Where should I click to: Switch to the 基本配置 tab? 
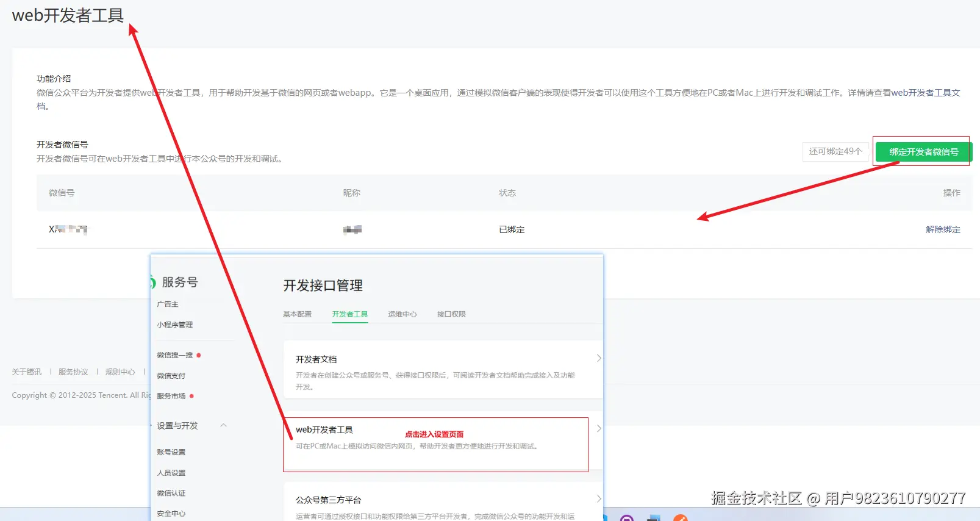click(297, 314)
